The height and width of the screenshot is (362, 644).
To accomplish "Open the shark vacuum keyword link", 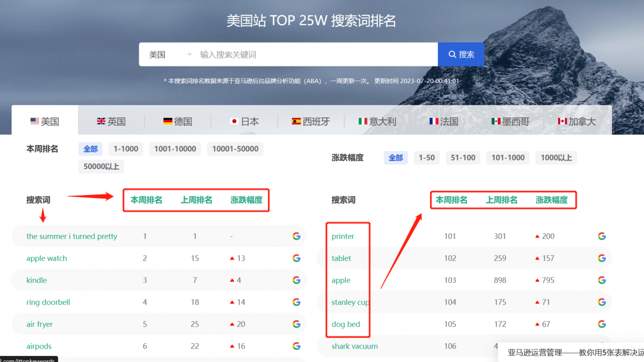I will point(355,346).
